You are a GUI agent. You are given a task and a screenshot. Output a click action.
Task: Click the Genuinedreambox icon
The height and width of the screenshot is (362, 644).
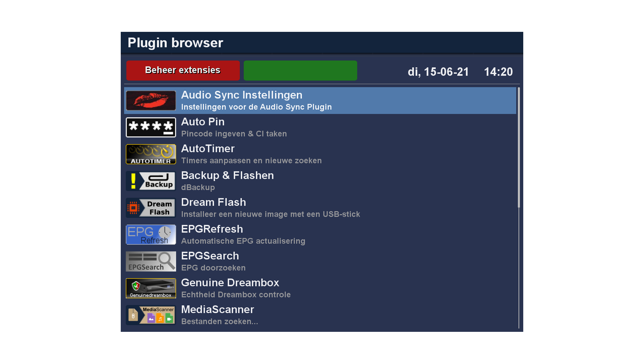tap(151, 288)
